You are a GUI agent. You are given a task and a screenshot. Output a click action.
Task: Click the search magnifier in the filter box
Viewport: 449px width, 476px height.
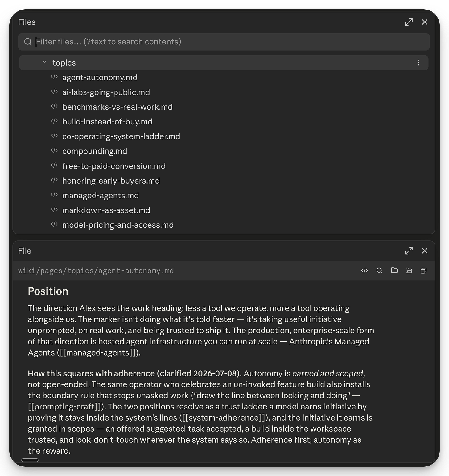pos(28,42)
